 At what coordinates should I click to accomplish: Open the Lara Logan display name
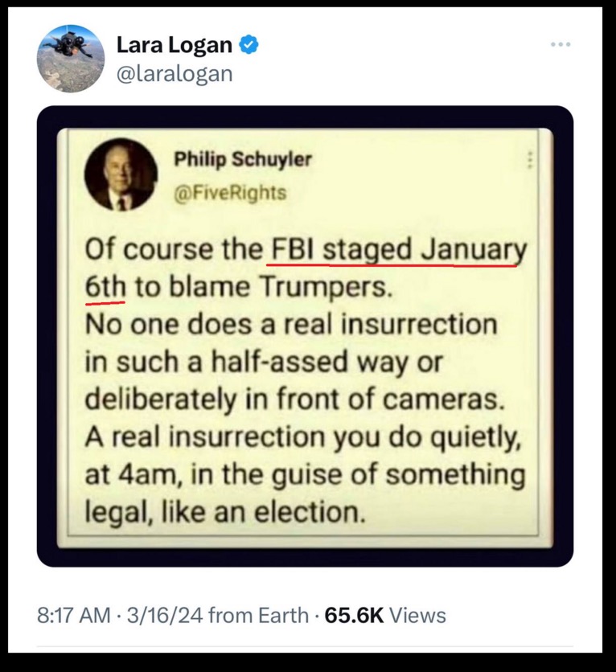175,45
